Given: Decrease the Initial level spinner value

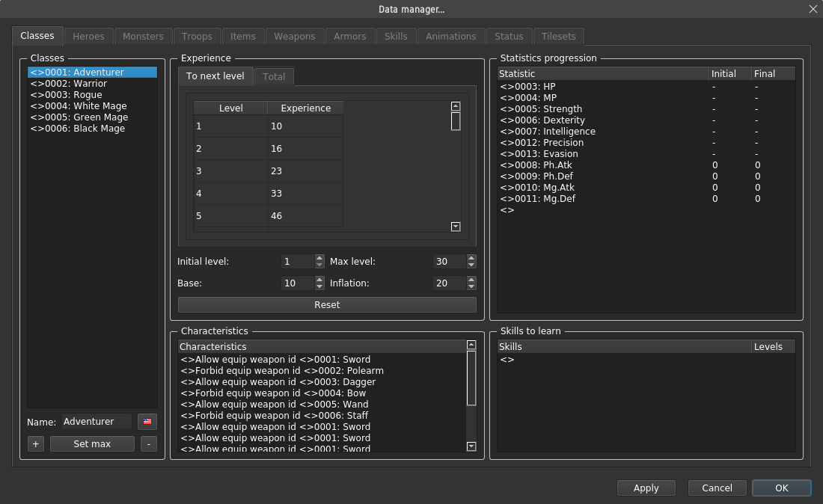Looking at the screenshot, I should [319, 265].
